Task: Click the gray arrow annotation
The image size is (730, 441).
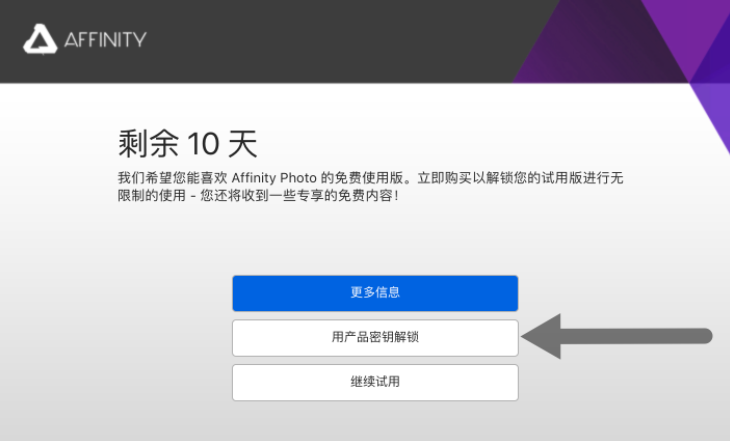Action: point(617,336)
